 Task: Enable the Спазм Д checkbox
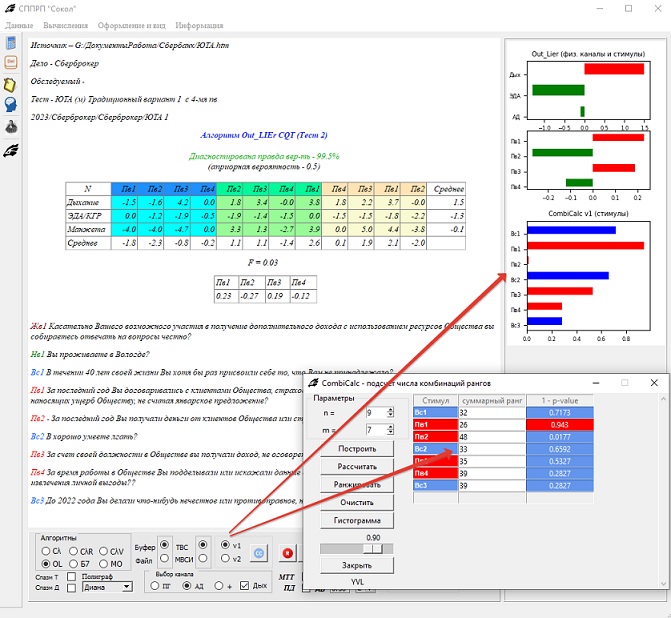(71, 588)
